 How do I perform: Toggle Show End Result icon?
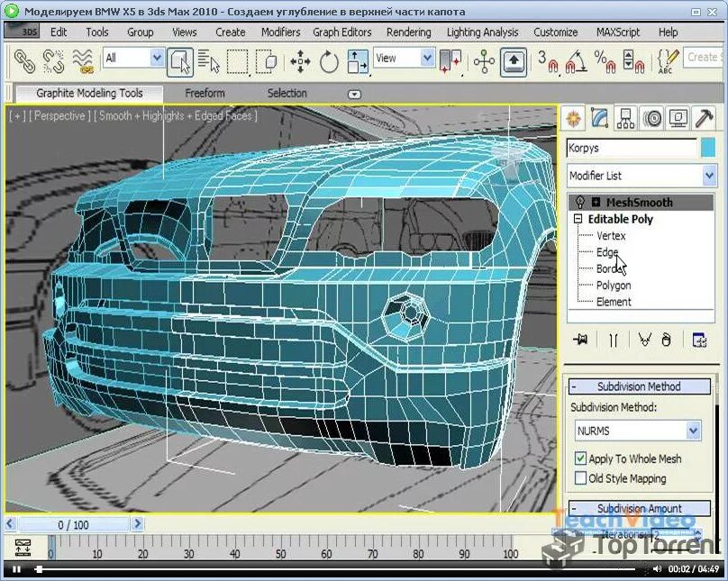(614, 340)
